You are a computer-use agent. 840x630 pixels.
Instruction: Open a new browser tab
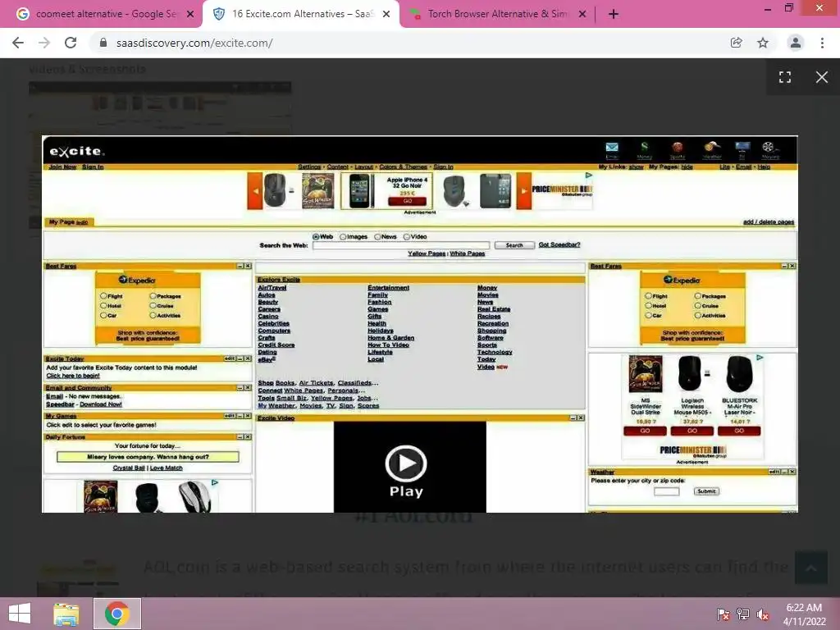pos(614,14)
